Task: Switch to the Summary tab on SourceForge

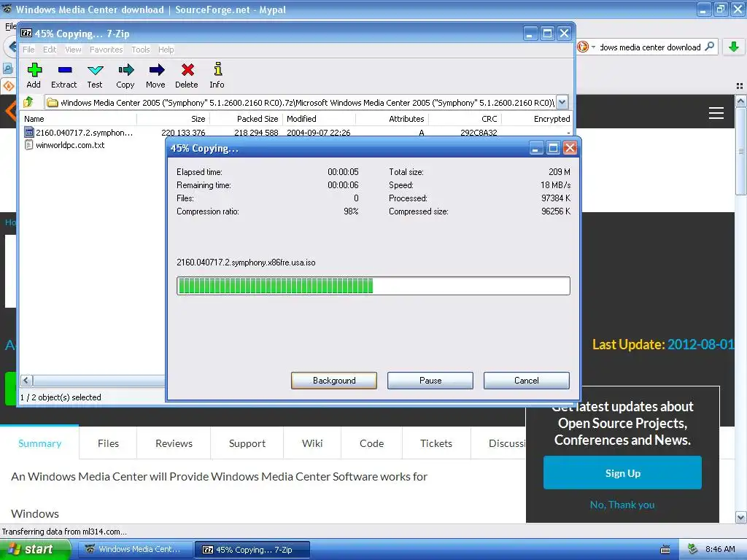Action: tap(39, 443)
